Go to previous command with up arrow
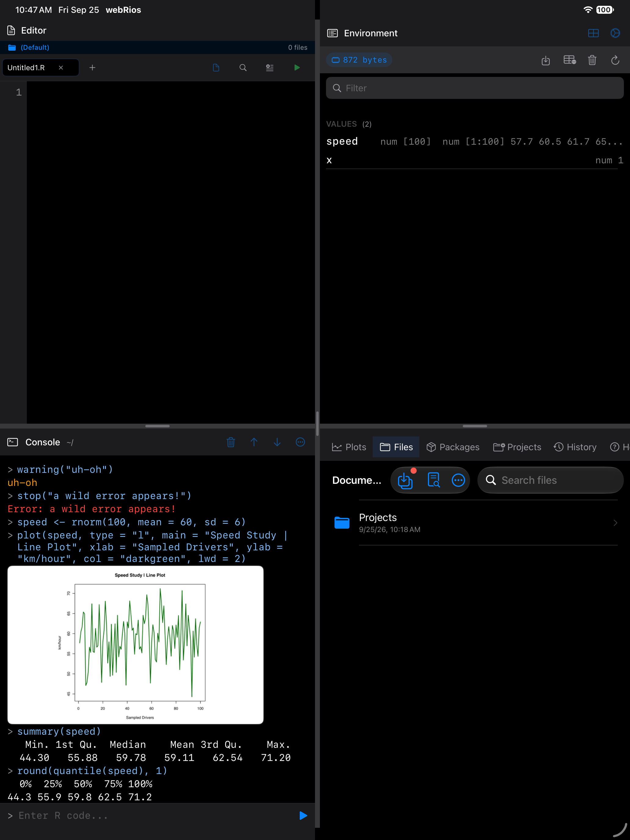Viewport: 630px width, 840px height. (x=254, y=442)
